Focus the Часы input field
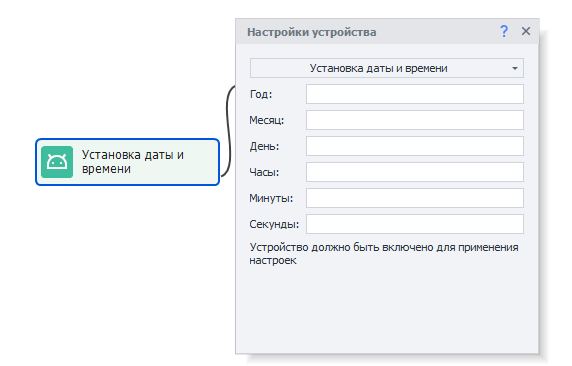 [x=415, y=172]
